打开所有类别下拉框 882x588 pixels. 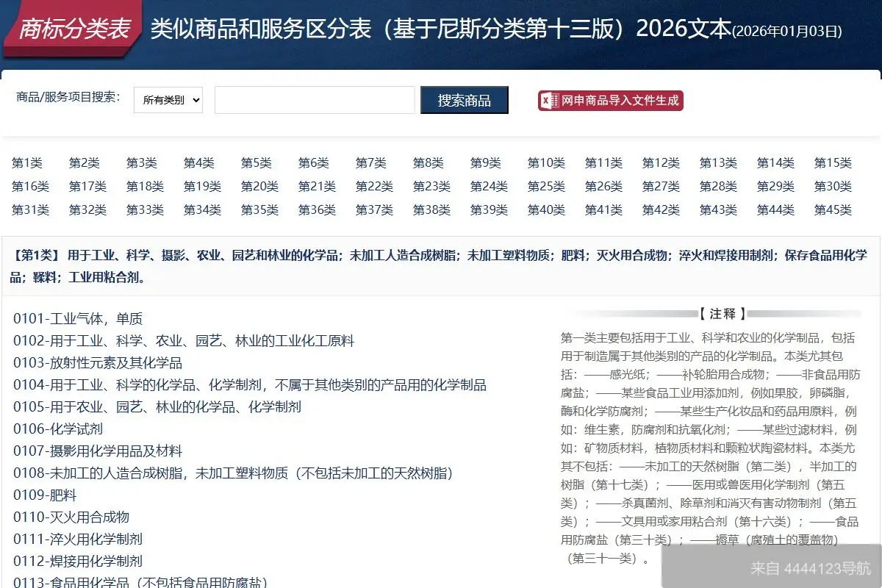[168, 100]
